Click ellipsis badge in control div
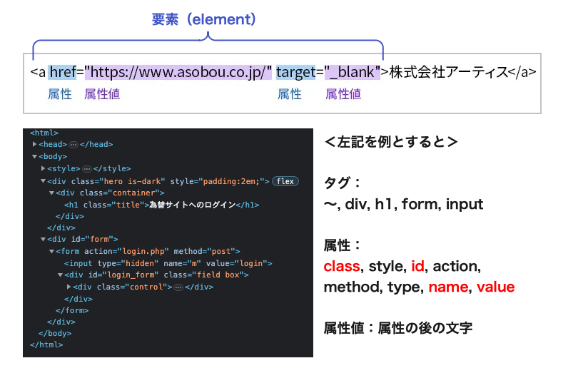This screenshot has width=588, height=383. click(178, 287)
